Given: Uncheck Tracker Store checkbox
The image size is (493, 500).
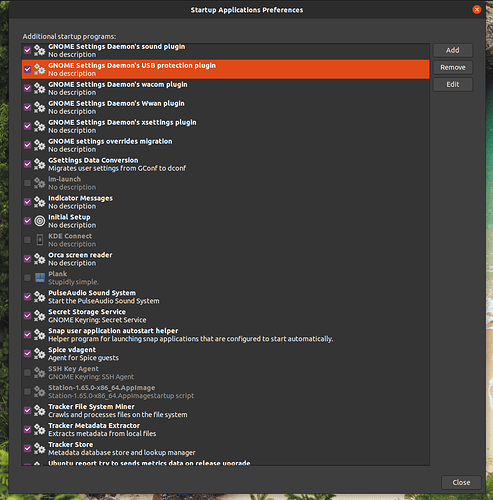Looking at the screenshot, I should click(x=27, y=448).
